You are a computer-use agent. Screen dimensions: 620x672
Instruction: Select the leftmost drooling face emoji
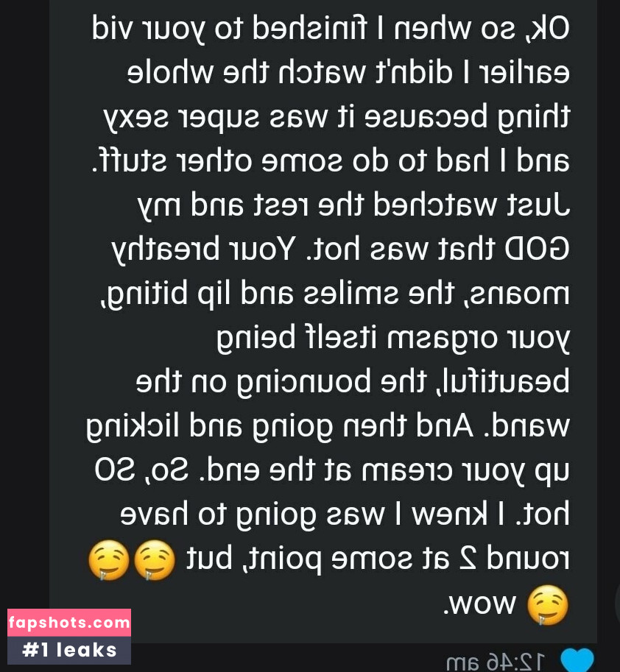pyautogui.click(x=108, y=560)
